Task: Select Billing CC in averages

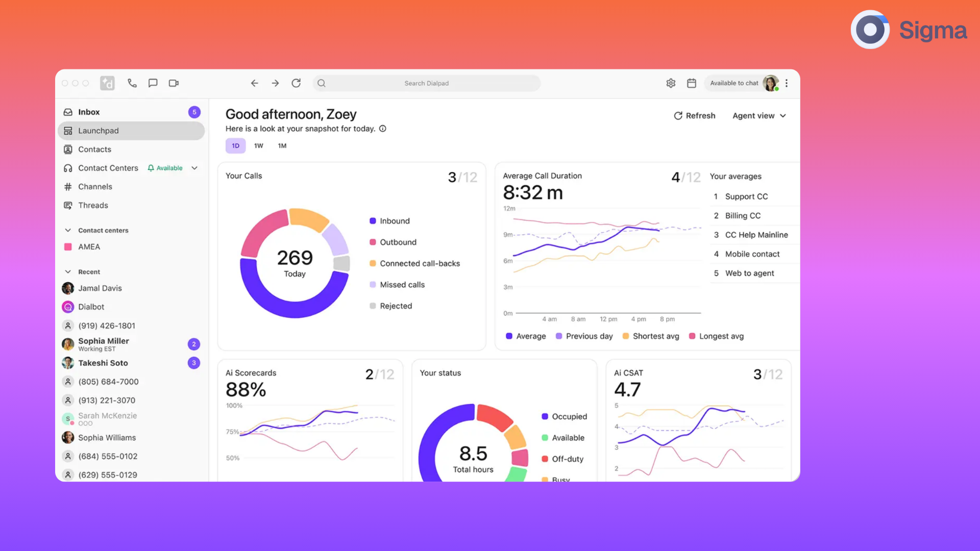Action: coord(754,216)
